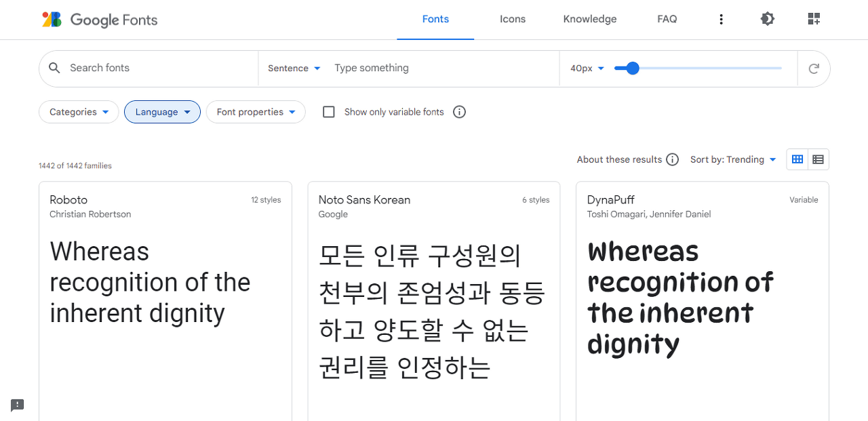This screenshot has height=421, width=868.
Task: Open the Knowledge tab
Action: [589, 19]
